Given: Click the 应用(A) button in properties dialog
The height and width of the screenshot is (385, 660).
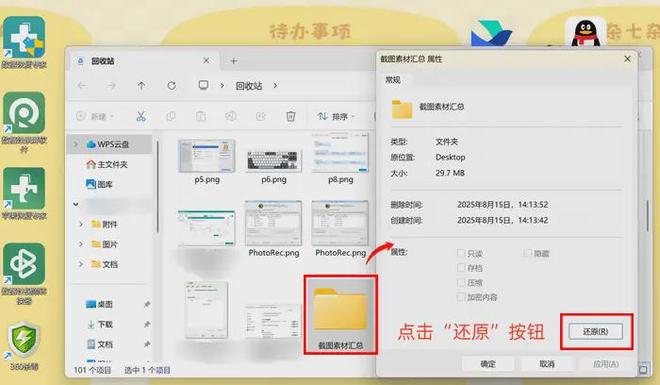Looking at the screenshot, I should tap(606, 364).
